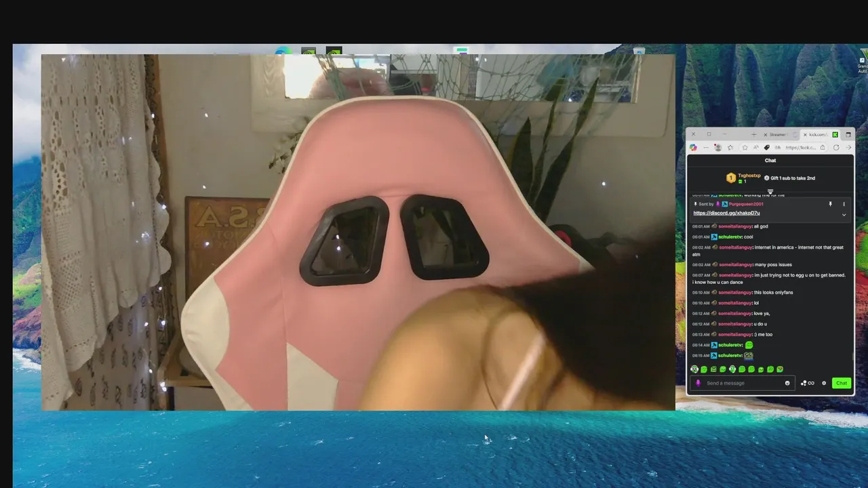The image size is (868, 488).
Task: Open channel points infinity icon
Action: point(807,383)
